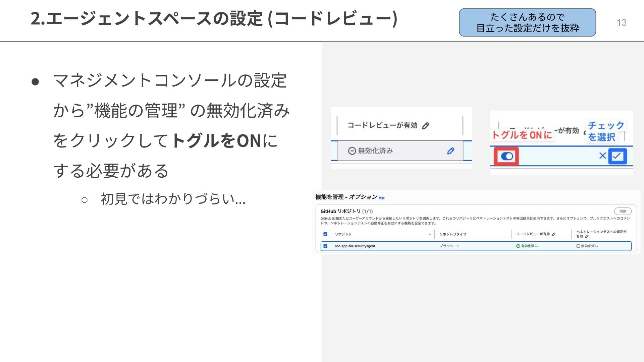Click green 有効化済み status in repository row
644x362 pixels.
527,246
